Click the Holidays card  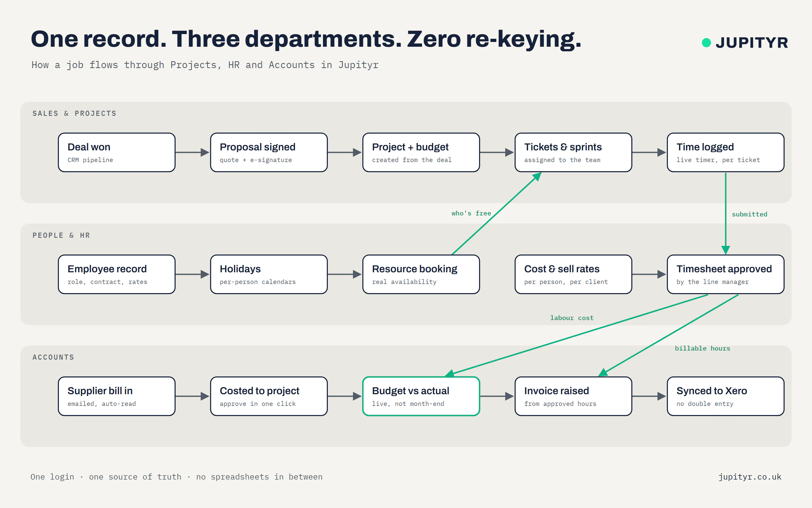(x=269, y=275)
